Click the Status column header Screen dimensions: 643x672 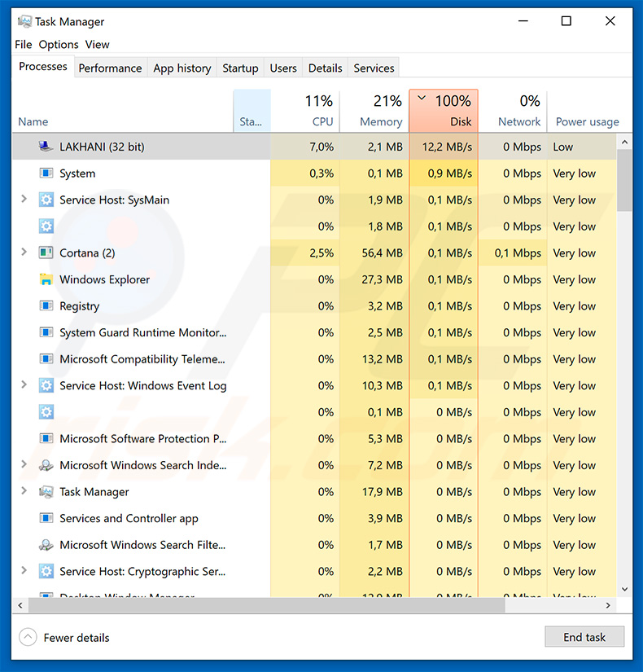[x=252, y=111]
